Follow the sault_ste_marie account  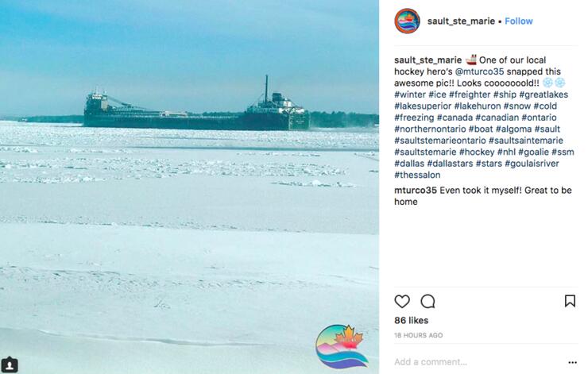519,21
